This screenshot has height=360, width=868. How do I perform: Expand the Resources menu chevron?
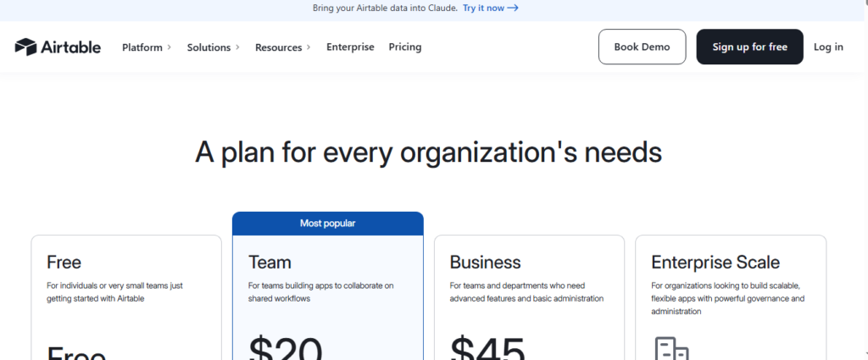[x=309, y=47]
